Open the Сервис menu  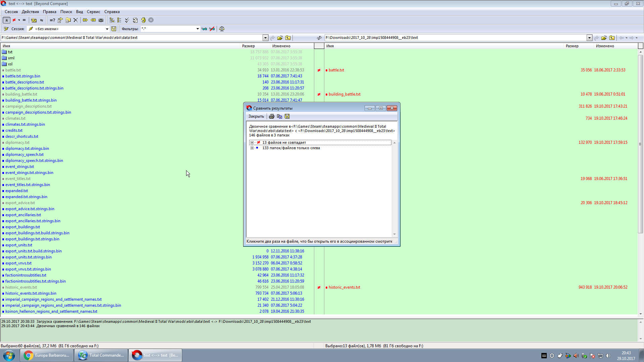(x=93, y=12)
